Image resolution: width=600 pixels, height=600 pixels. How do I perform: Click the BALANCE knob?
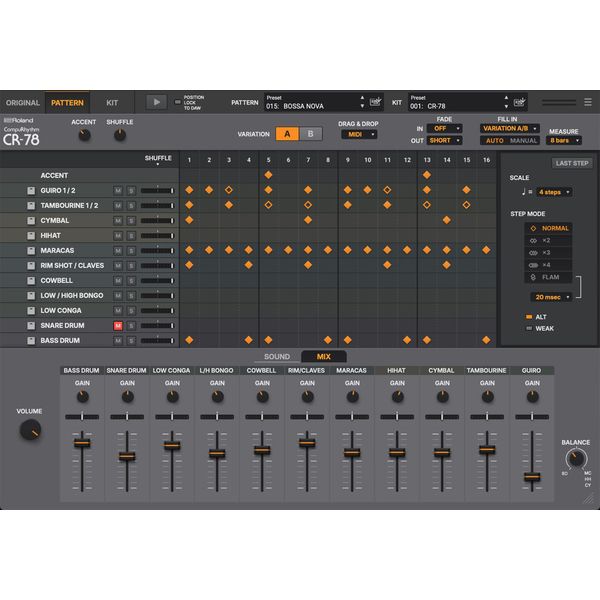click(576, 458)
